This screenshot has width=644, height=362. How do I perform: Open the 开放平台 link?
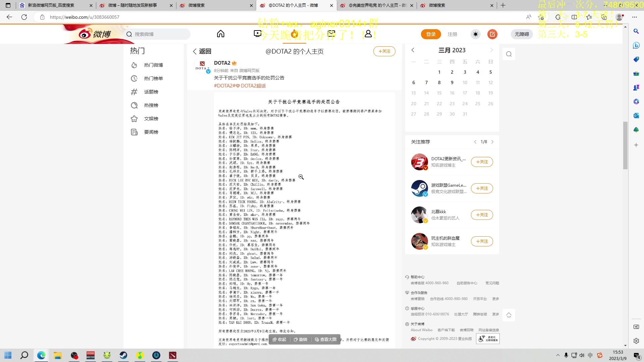(x=480, y=299)
